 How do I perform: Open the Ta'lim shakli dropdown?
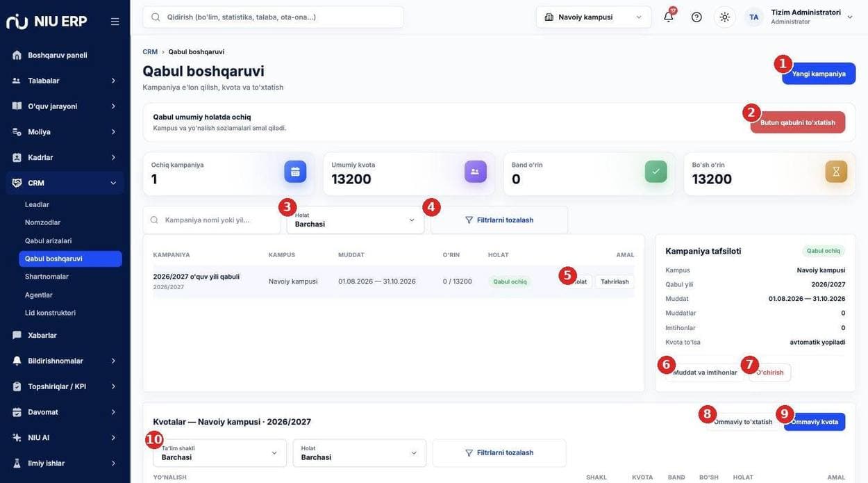click(219, 453)
